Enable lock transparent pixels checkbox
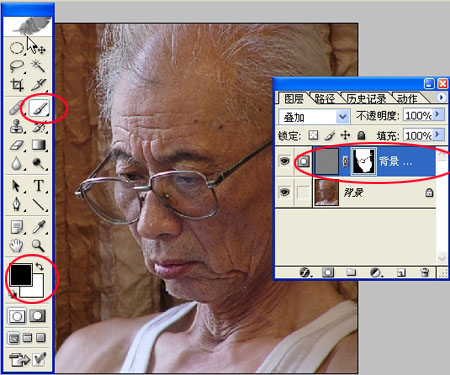Viewport: 450px width, 375px height. tap(313, 135)
